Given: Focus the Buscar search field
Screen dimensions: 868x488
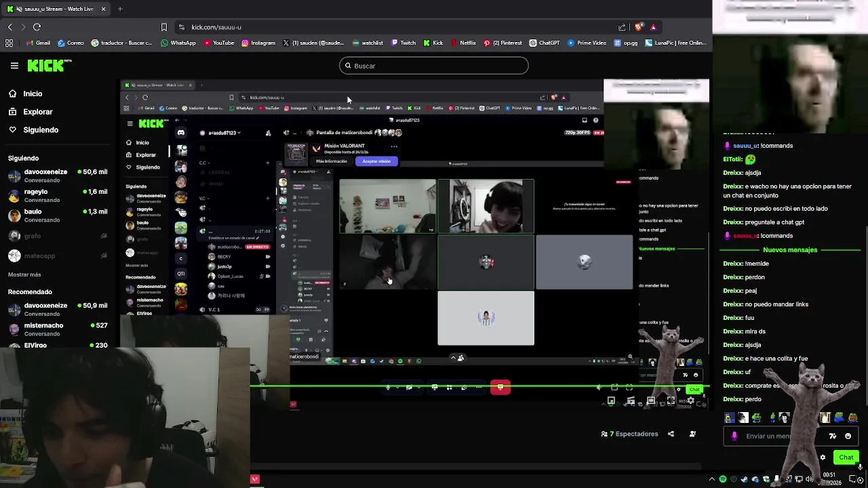Looking at the screenshot, I should click(x=434, y=66).
